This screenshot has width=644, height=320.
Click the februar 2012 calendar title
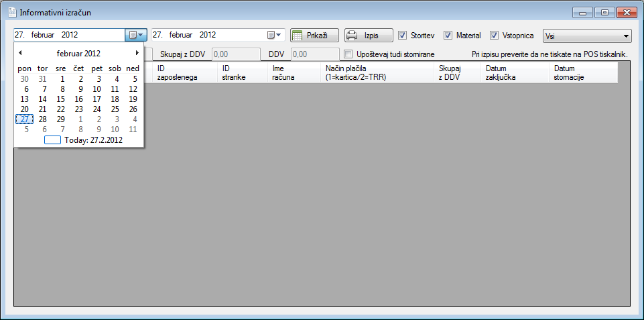point(78,53)
